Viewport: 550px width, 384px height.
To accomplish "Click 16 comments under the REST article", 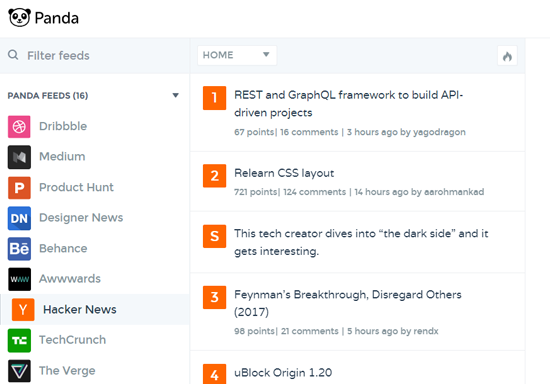I will point(309,132).
